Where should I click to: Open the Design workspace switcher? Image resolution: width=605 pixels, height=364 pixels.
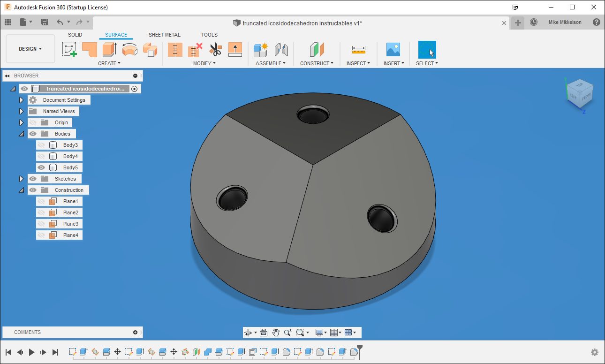coord(30,48)
